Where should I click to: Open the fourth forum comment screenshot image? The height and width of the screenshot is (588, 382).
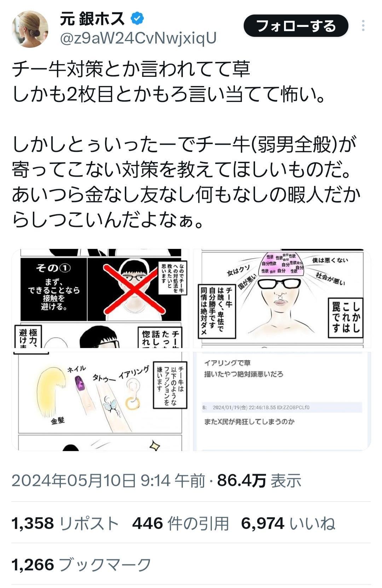pyautogui.click(x=282, y=401)
